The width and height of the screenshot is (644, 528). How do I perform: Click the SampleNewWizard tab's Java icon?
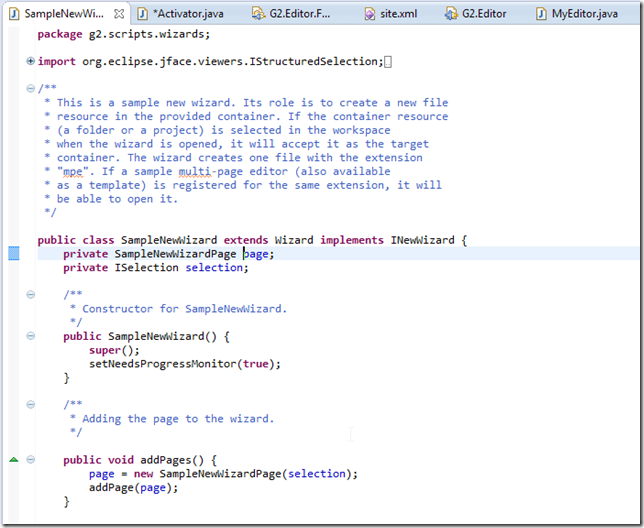(x=12, y=14)
